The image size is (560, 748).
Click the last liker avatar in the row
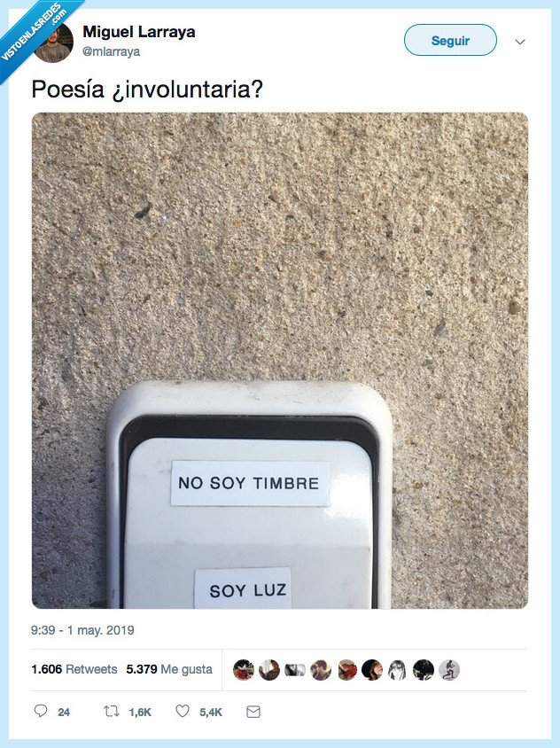(449, 670)
